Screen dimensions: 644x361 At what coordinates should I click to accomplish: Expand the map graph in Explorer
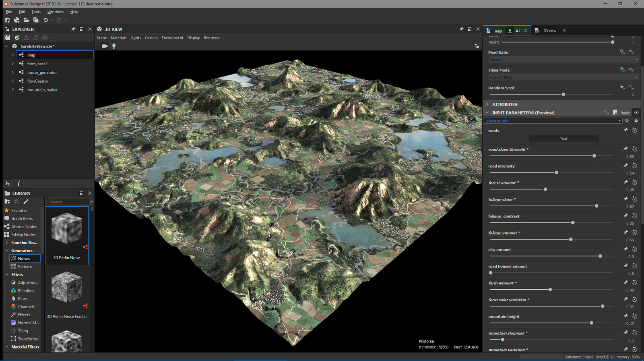pyautogui.click(x=12, y=55)
